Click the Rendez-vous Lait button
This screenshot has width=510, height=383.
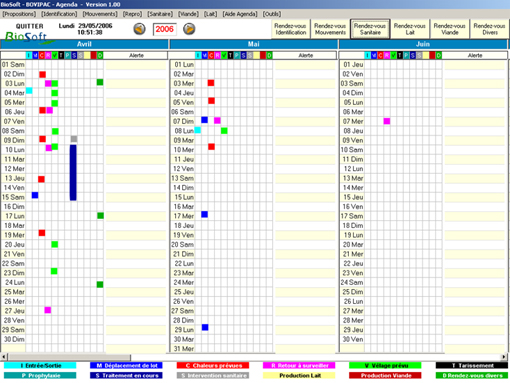coord(410,29)
